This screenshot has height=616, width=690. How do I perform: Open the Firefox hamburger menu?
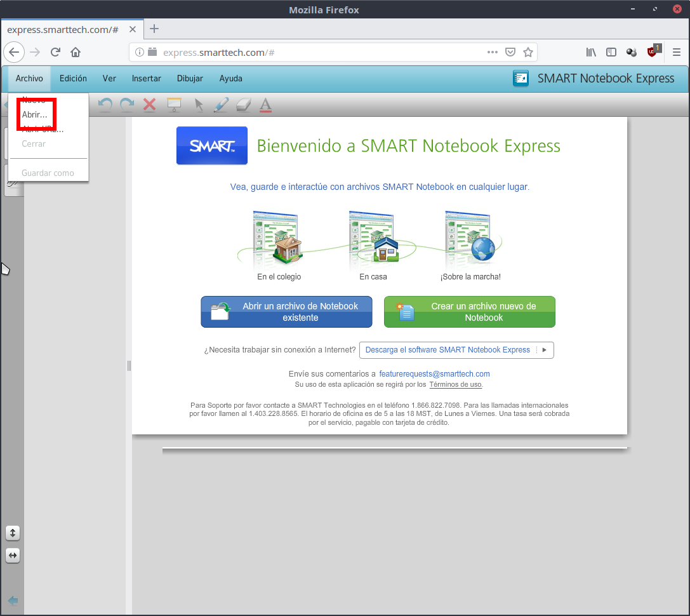click(x=677, y=52)
